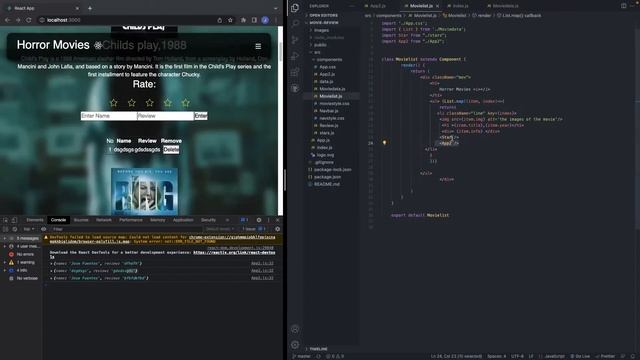Open Run and Debug view in activity bar
Image resolution: width=640 pixels, height=360 pixels.
tap(295, 56)
